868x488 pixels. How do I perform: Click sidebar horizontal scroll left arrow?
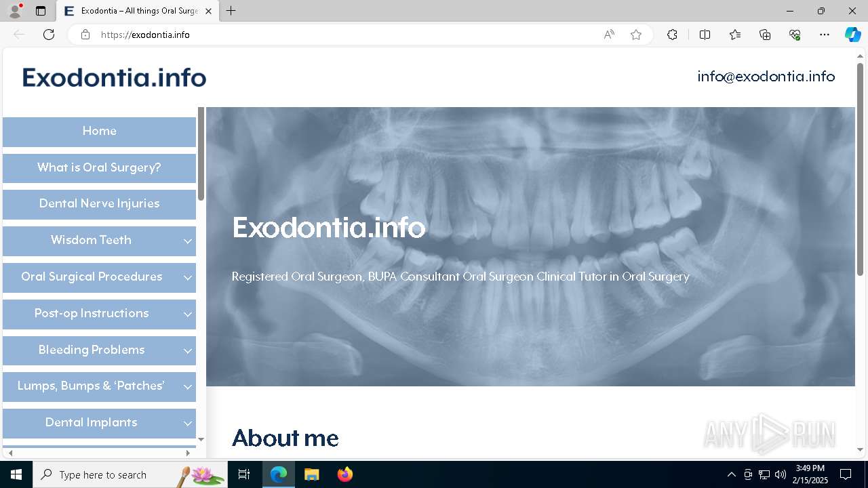(10, 453)
